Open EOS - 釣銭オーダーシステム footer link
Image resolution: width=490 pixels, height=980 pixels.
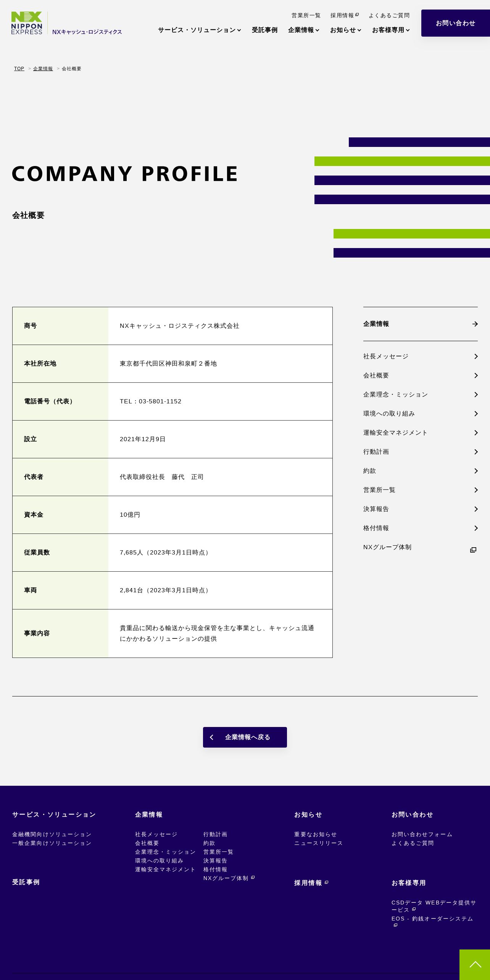tap(432, 919)
